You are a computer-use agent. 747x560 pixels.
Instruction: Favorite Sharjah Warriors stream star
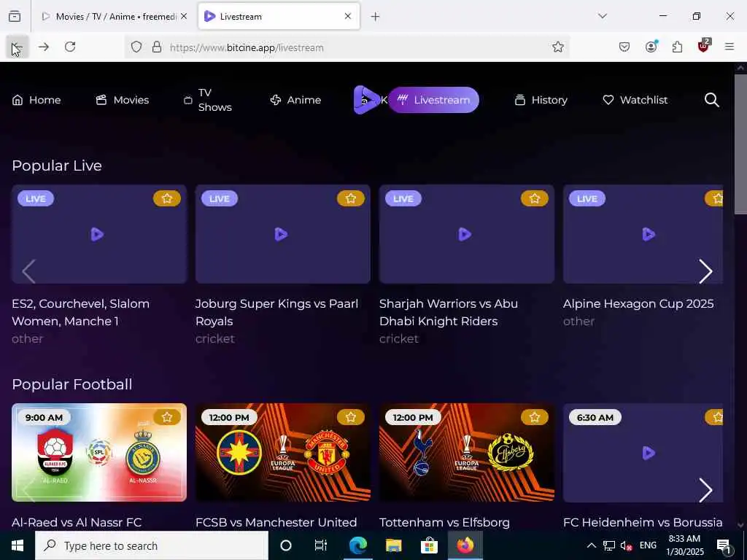tap(535, 198)
